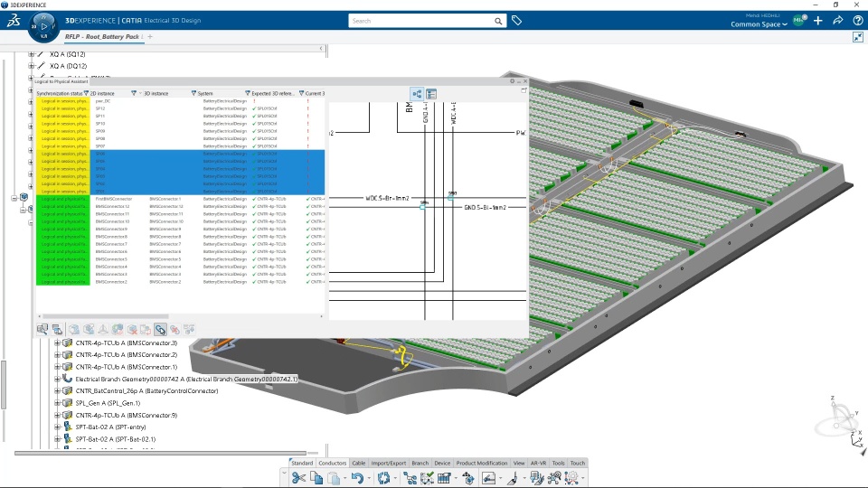
Task: Switch to the Standard tab
Action: 302,463
